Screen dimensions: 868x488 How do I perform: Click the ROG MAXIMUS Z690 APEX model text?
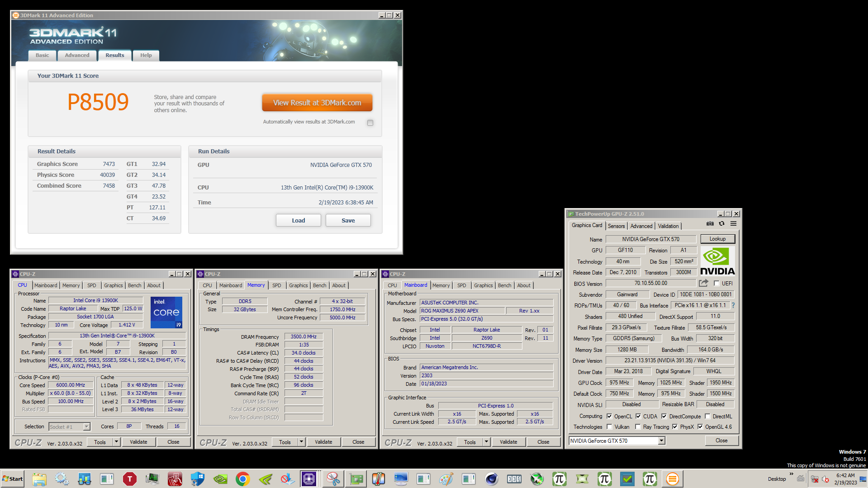450,311
